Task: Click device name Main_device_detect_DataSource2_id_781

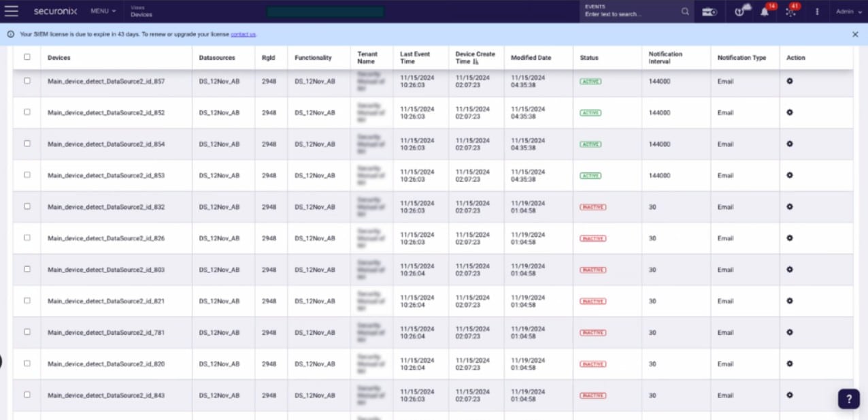Action: [x=106, y=332]
